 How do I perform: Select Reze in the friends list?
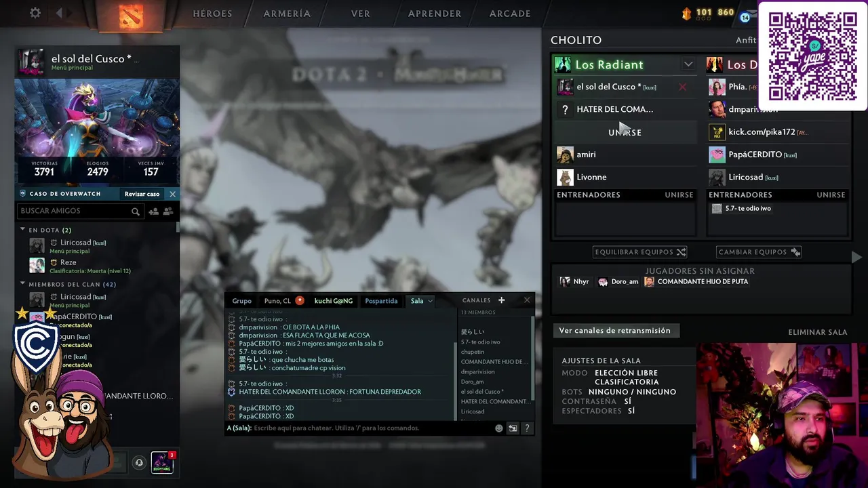click(x=98, y=265)
